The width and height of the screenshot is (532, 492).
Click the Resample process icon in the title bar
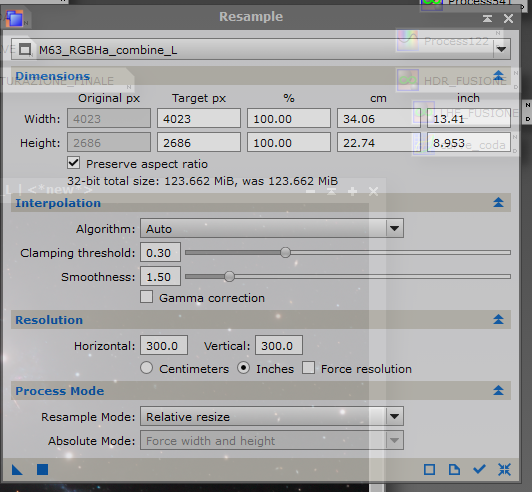point(15,18)
